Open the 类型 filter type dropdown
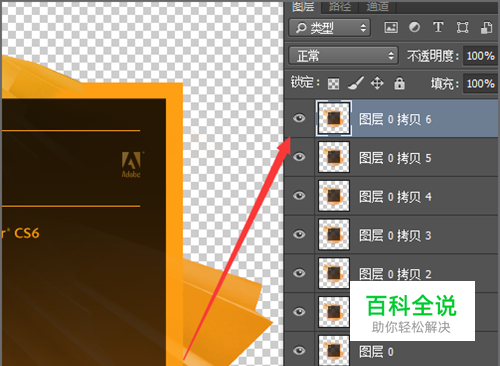The image size is (500, 366). click(329, 28)
